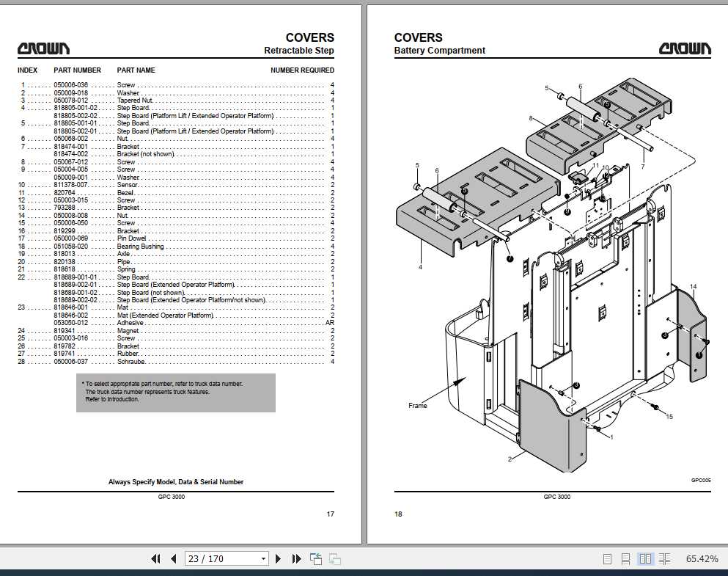Click the grey truck data number note
The height and width of the screenshot is (576, 728).
pyautogui.click(x=175, y=393)
